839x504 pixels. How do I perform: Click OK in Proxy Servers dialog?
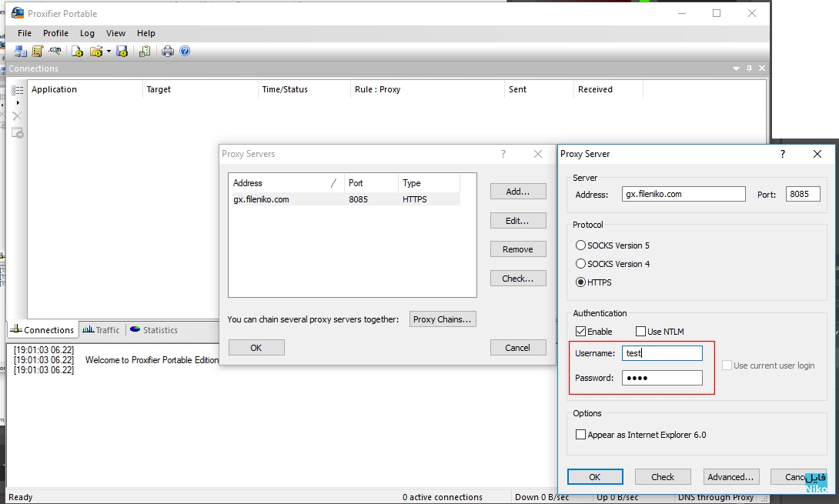pyautogui.click(x=256, y=348)
